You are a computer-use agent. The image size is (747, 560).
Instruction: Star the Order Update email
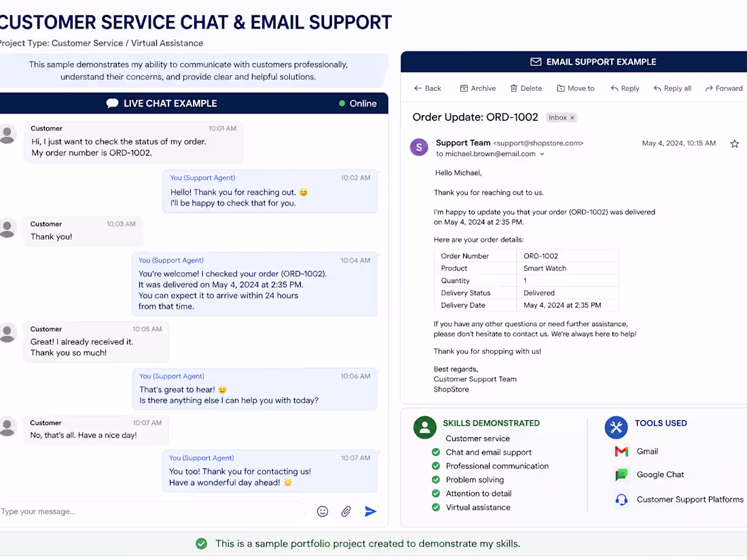pos(735,143)
